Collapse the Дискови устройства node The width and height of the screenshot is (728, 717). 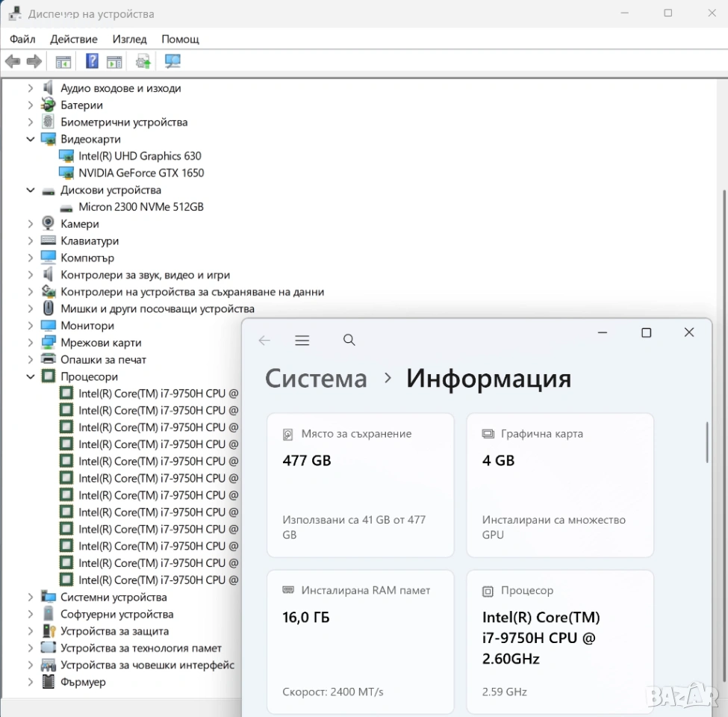point(31,190)
